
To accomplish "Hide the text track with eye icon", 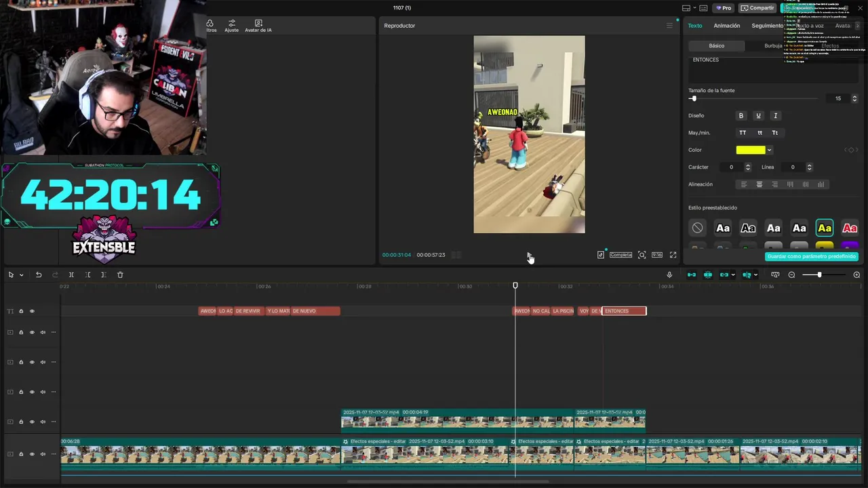I will [x=31, y=311].
